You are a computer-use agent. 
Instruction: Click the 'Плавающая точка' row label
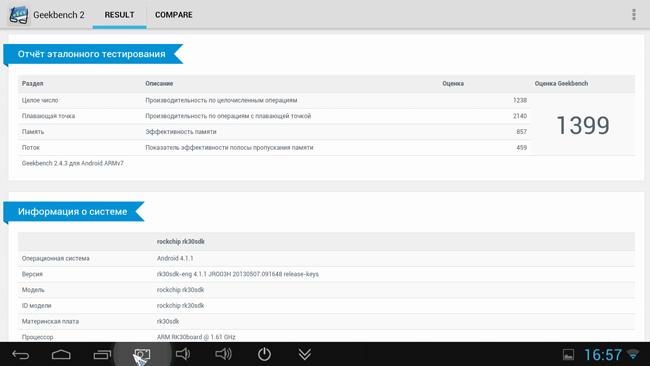48,116
